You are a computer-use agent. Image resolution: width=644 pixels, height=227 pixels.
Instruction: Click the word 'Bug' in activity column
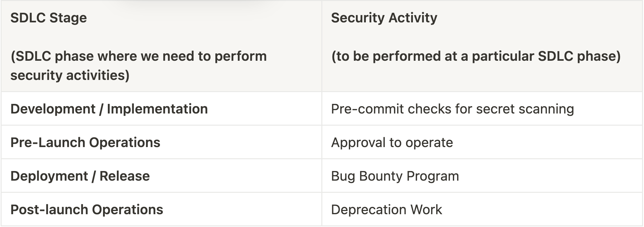tap(343, 176)
